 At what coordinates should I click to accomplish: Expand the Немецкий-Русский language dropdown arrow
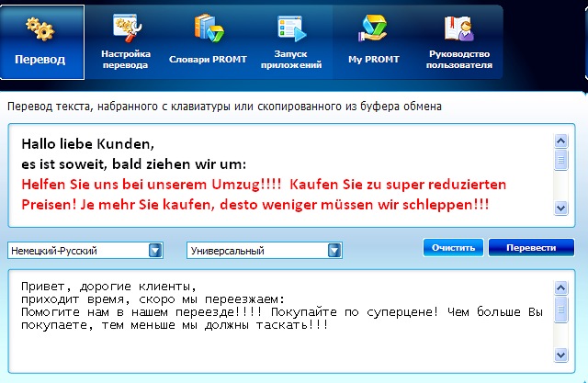(155, 251)
